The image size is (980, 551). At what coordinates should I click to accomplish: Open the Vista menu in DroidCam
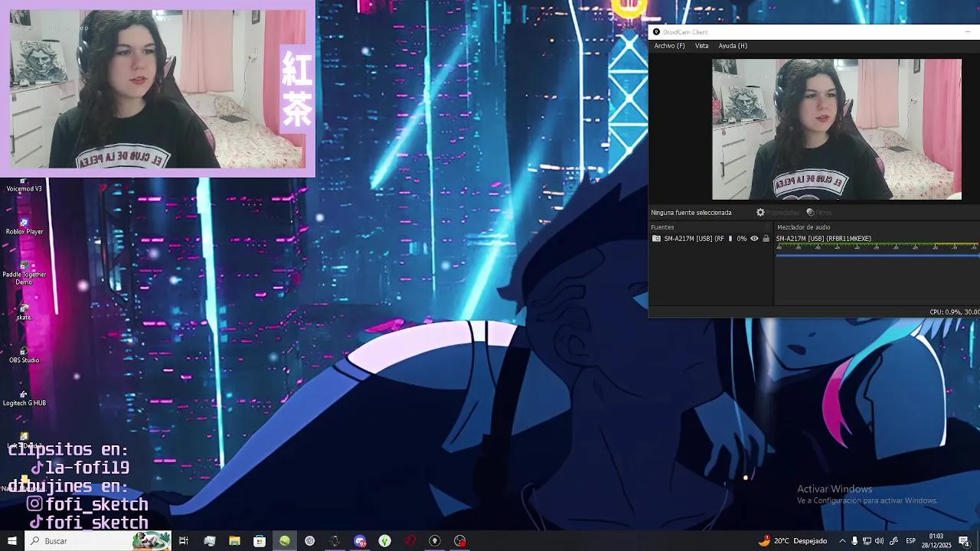tap(701, 46)
